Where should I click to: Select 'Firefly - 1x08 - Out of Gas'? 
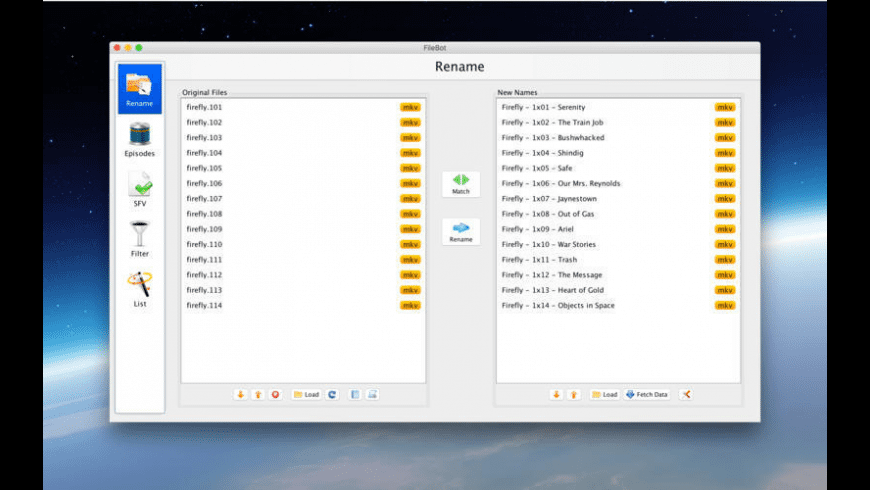[618, 214]
